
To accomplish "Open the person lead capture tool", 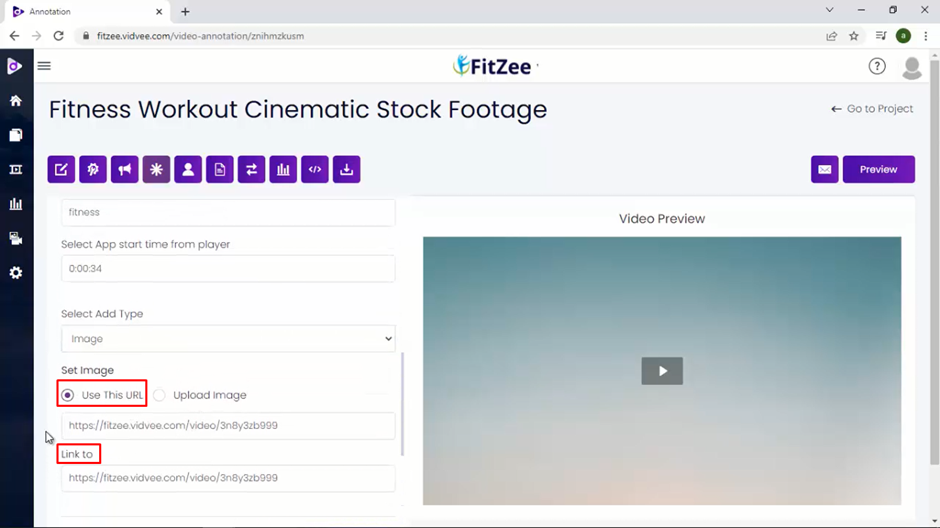I will [188, 170].
